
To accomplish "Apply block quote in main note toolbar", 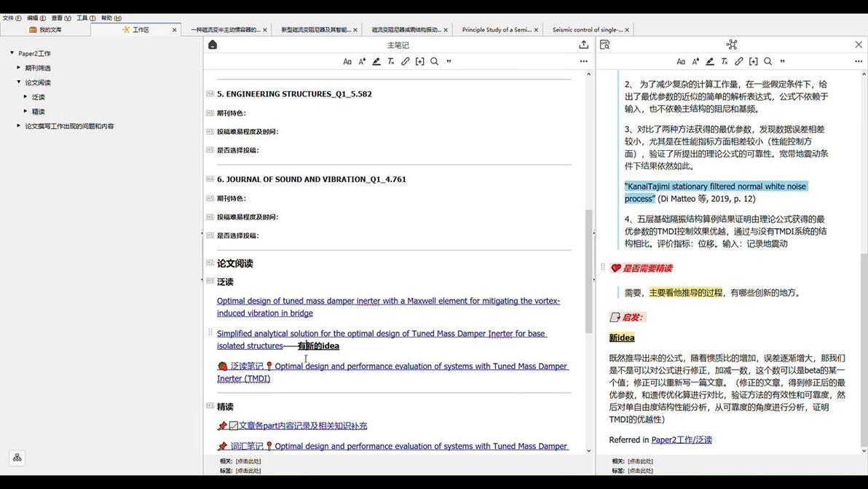I will 449,61.
